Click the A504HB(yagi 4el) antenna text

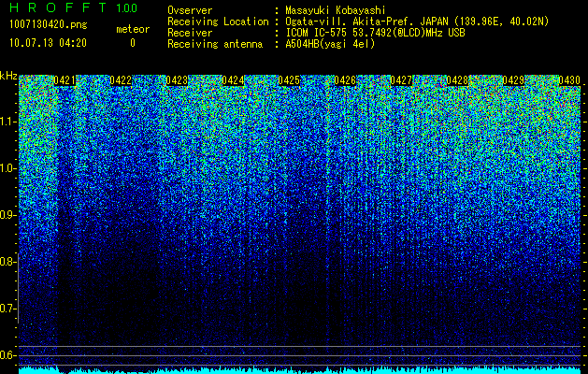[330, 44]
